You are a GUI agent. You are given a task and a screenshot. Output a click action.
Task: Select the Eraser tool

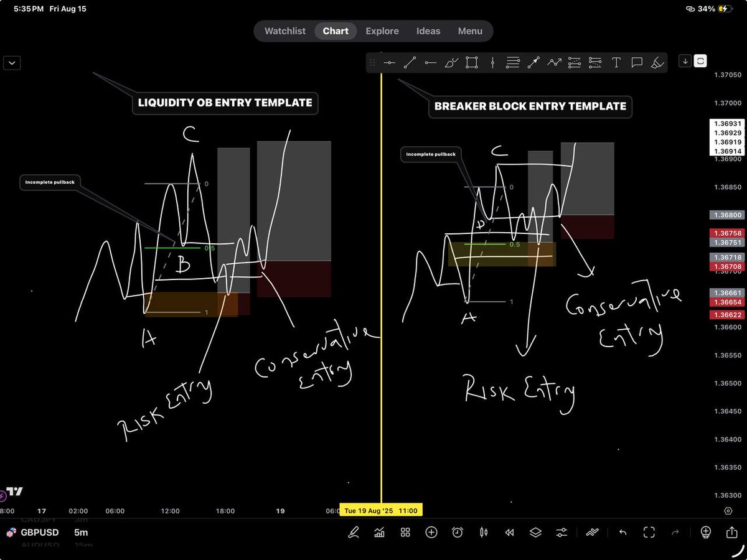(657, 62)
